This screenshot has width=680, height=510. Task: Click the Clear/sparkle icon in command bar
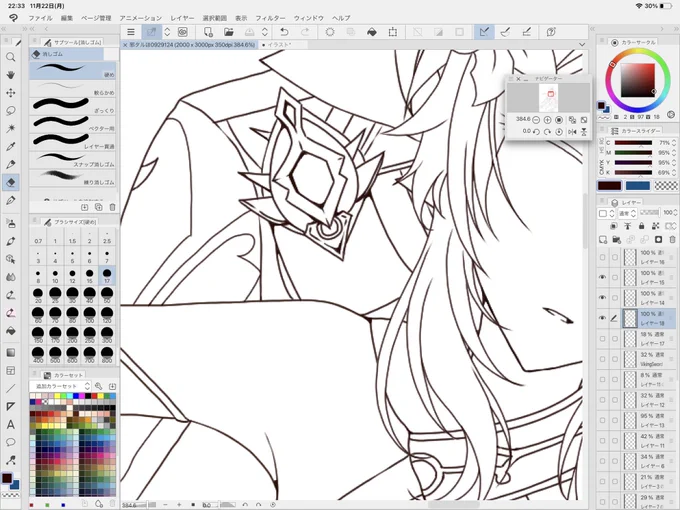[x=330, y=32]
